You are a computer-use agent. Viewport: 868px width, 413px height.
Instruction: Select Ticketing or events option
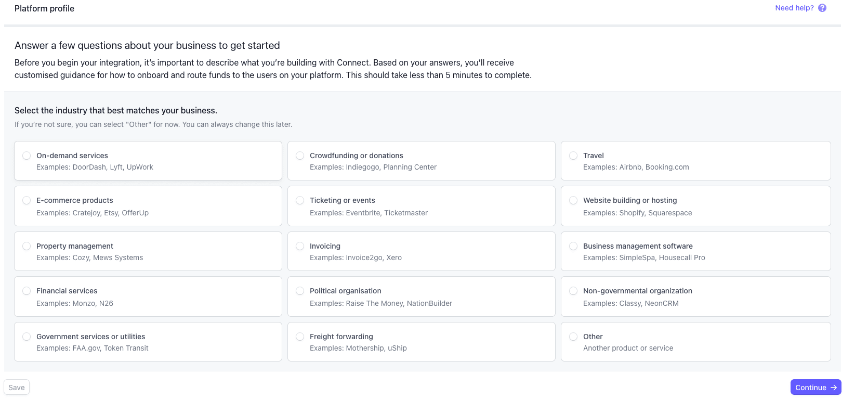click(x=300, y=200)
